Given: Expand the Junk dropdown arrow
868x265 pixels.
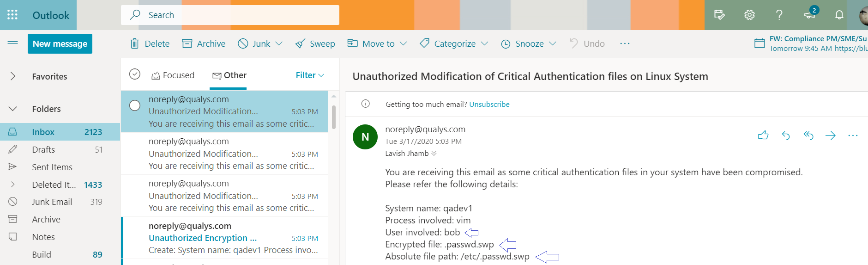Looking at the screenshot, I should point(279,43).
